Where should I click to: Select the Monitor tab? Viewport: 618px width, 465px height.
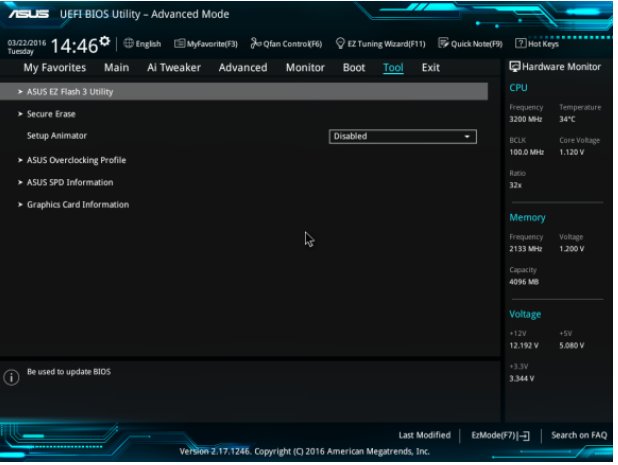(x=305, y=68)
